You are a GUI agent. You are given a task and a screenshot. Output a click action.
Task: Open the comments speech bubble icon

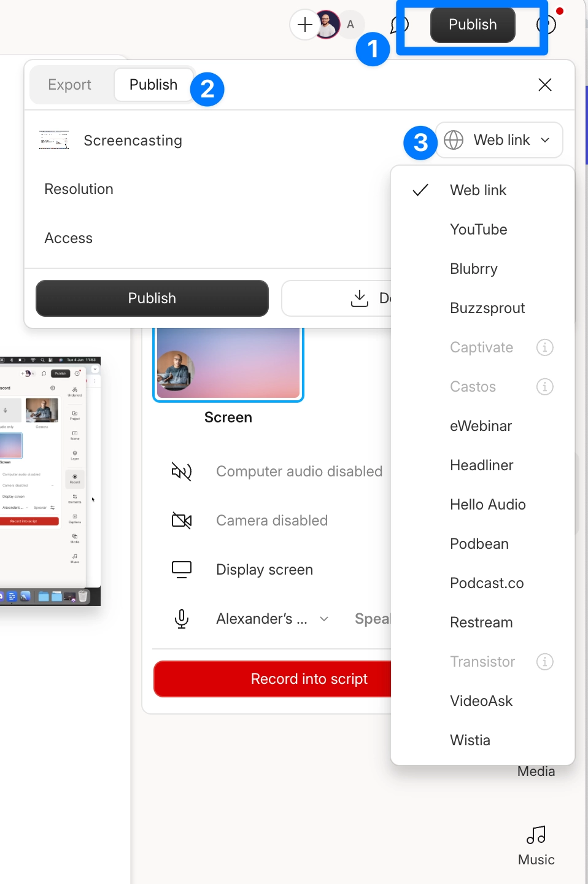coord(400,25)
